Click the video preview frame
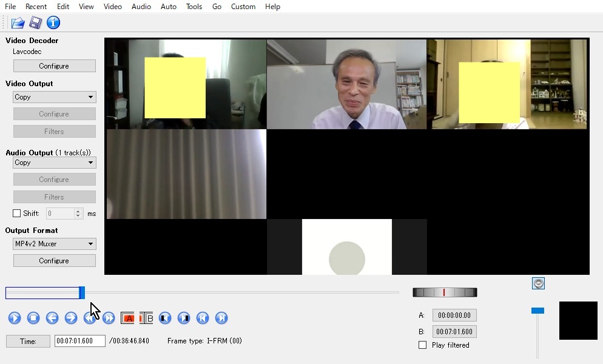Image resolution: width=603 pixels, height=364 pixels. click(x=347, y=157)
